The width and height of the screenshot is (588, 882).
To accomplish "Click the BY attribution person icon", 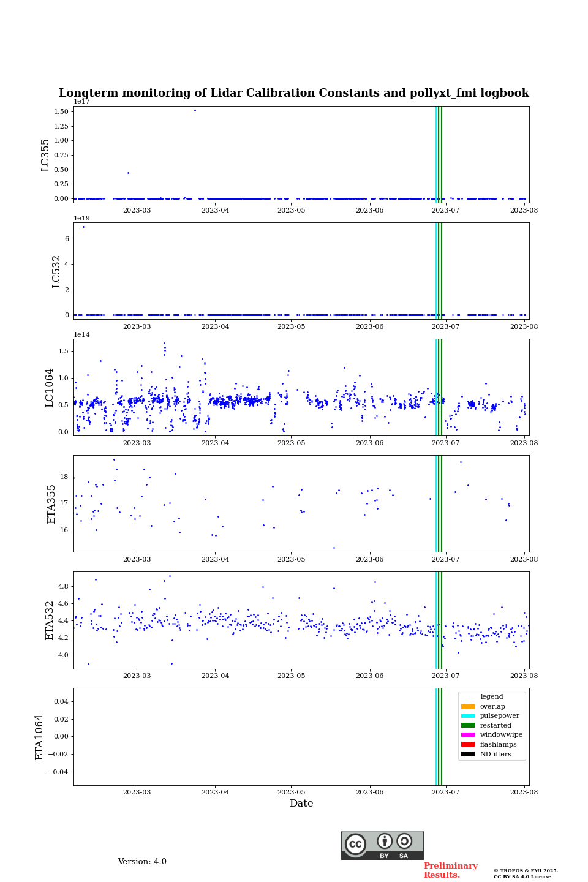I will [x=385, y=842].
